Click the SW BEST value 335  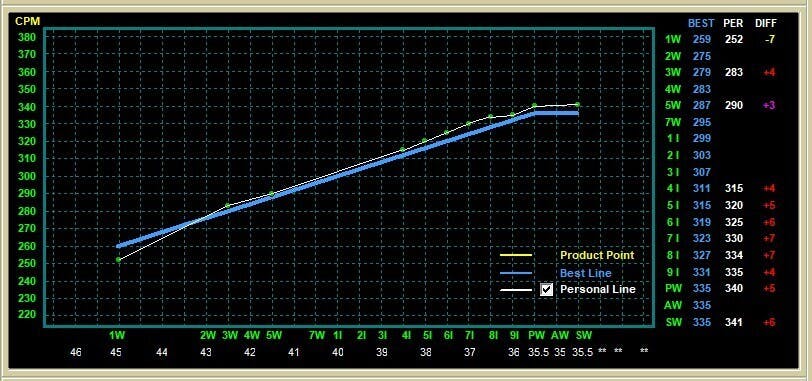point(702,323)
